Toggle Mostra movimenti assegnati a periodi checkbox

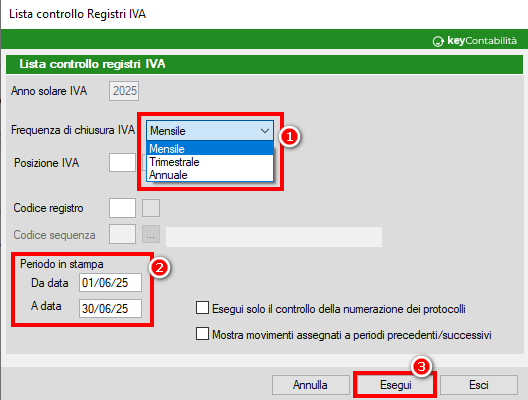[202, 334]
